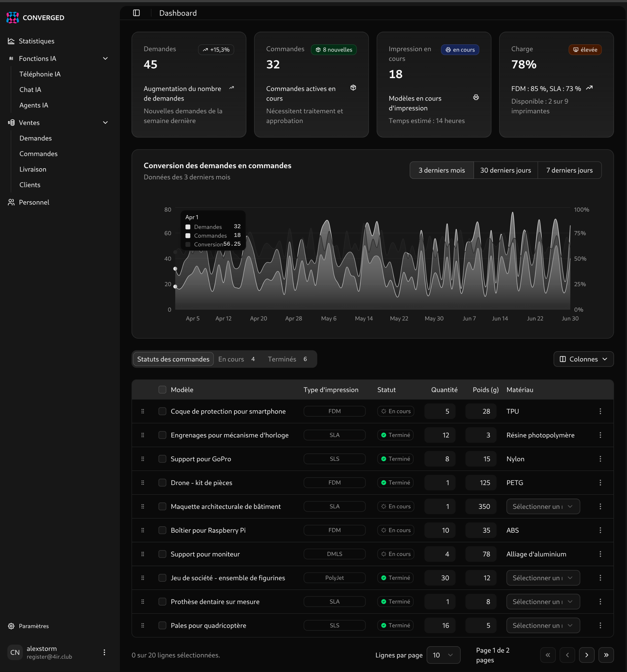The width and height of the screenshot is (627, 672).
Task: Check the Coque de protection row checkbox
Action: tap(162, 411)
